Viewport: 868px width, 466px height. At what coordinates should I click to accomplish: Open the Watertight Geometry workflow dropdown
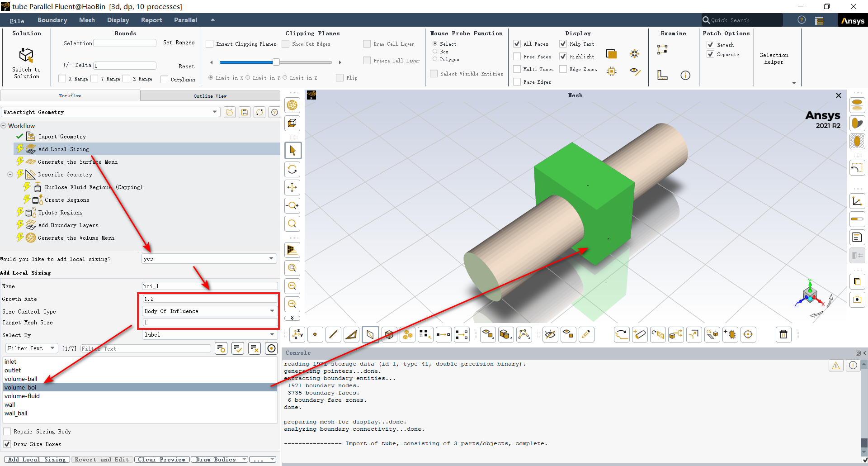pos(111,112)
